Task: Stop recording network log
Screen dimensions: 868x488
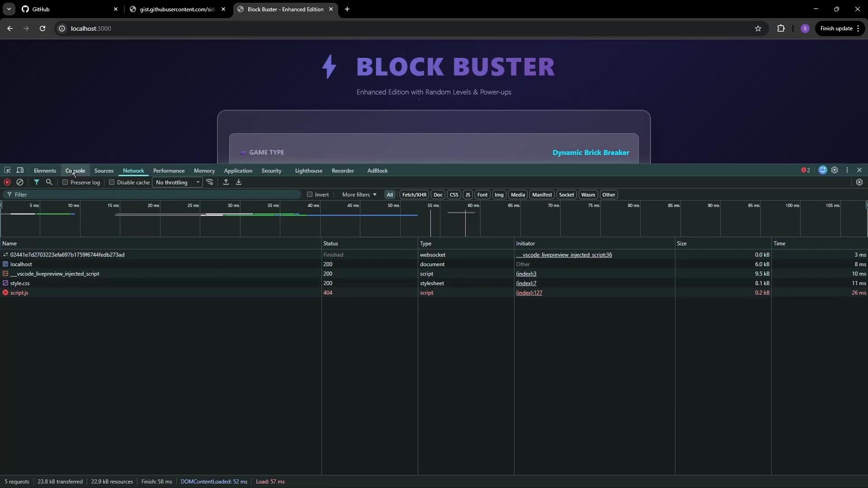Action: click(7, 182)
